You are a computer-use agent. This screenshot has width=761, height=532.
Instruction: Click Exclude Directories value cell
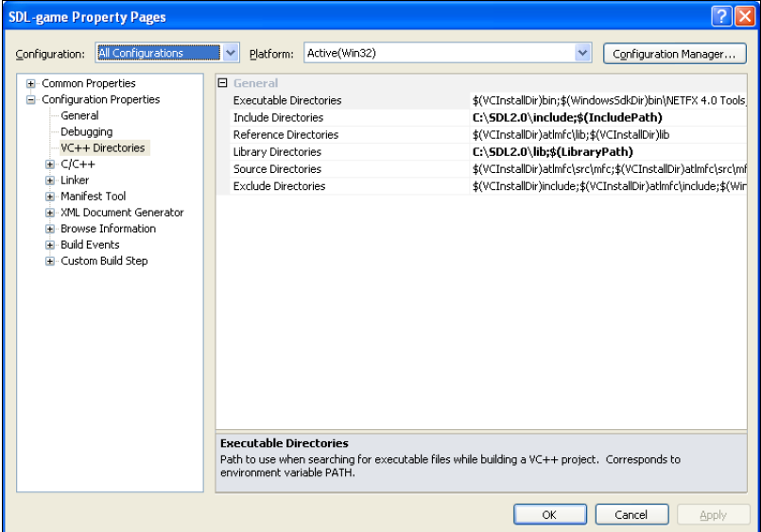[609, 186]
